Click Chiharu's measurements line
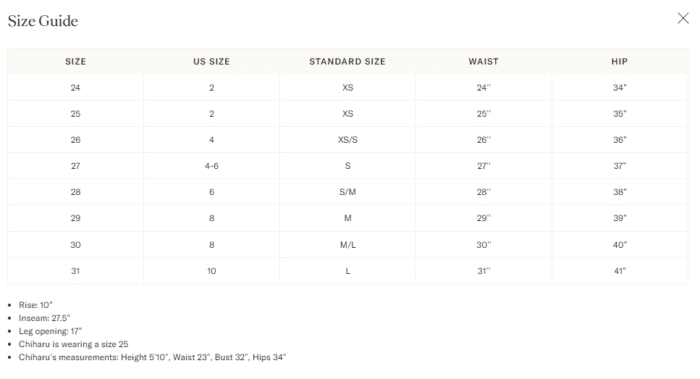The height and width of the screenshot is (379, 700). pos(152,357)
